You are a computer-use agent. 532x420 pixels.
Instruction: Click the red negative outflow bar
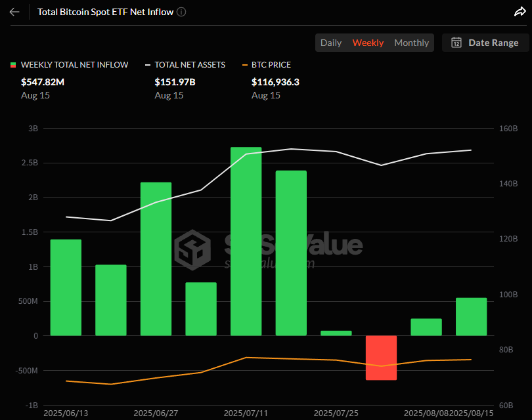(x=381, y=358)
